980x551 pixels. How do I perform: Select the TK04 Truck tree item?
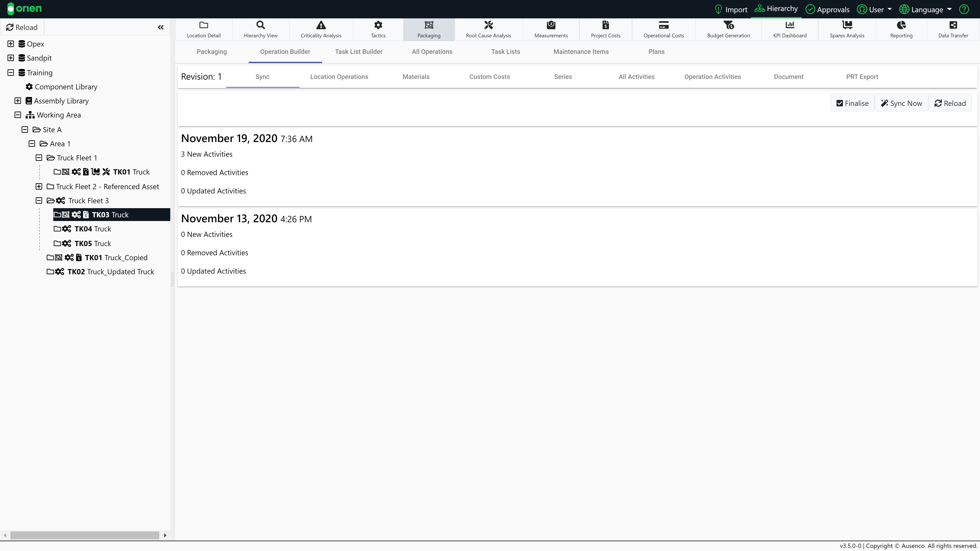[83, 229]
